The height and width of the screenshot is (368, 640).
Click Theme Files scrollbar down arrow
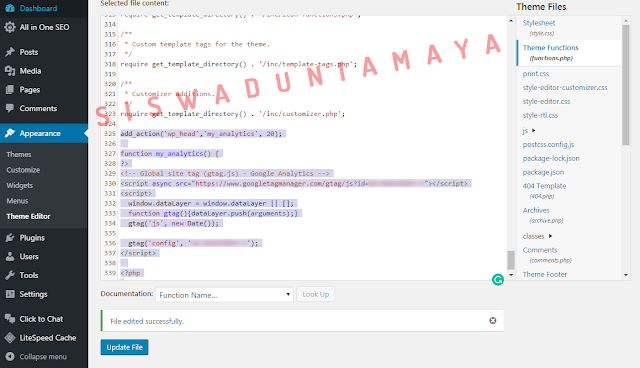pos(626,275)
